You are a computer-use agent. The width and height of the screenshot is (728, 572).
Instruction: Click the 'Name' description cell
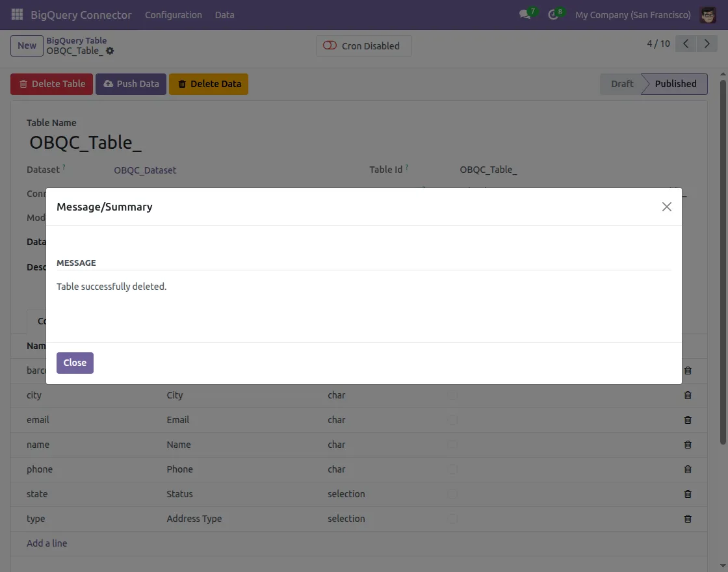179,445
